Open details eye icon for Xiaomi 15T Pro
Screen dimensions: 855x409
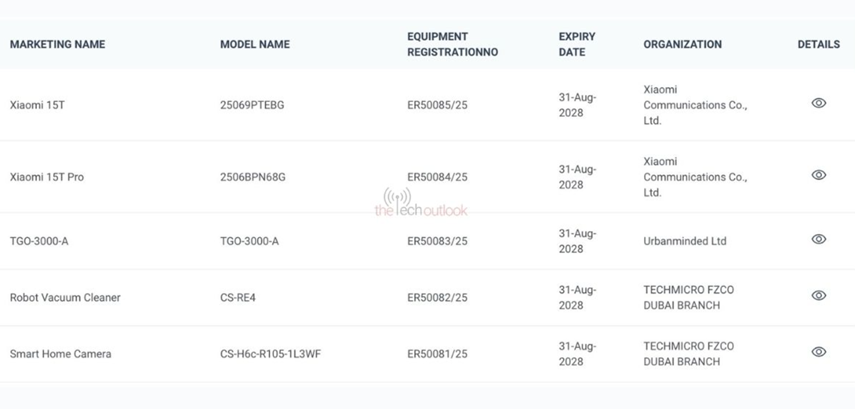pos(818,176)
